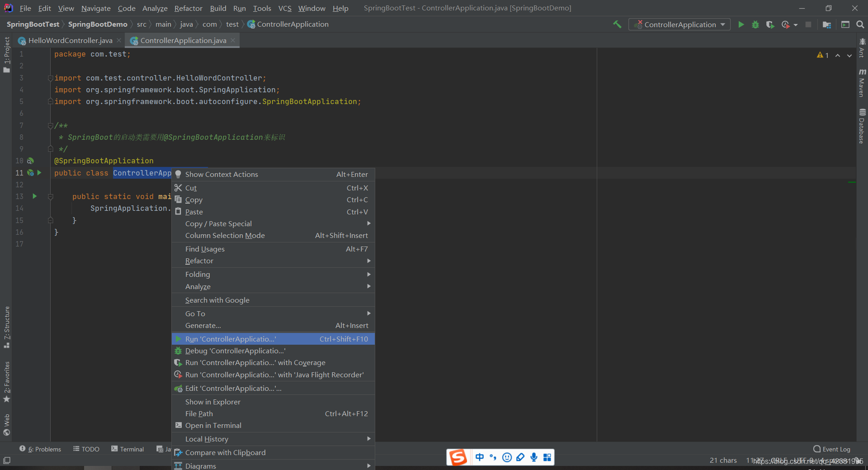Open Project Structure icon in toolbar
The width and height of the screenshot is (868, 470).
tap(827, 24)
